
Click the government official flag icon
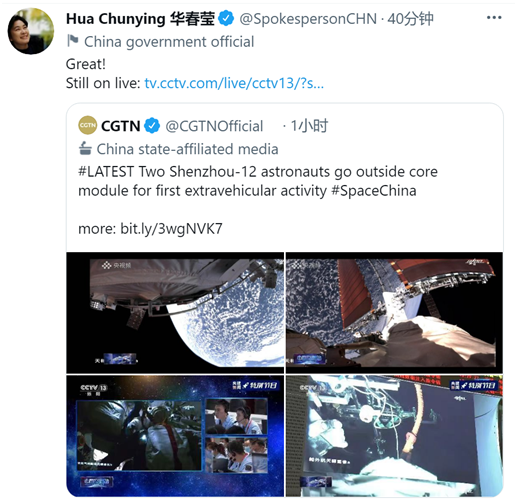73,41
